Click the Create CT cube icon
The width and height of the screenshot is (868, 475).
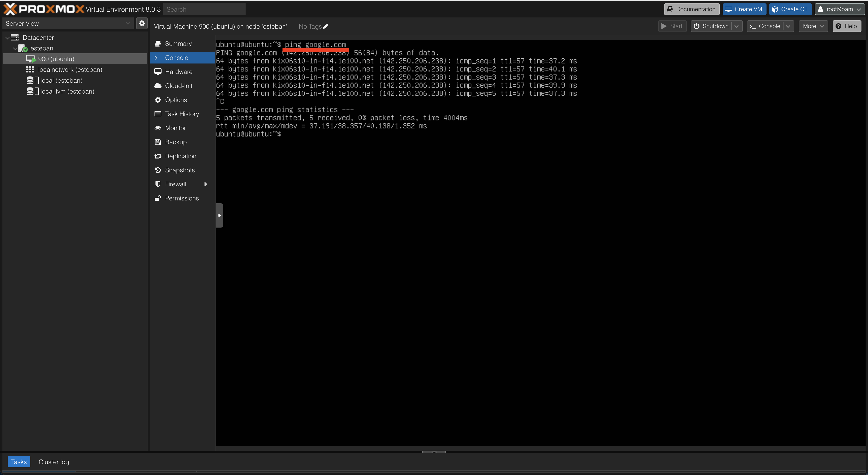point(775,9)
